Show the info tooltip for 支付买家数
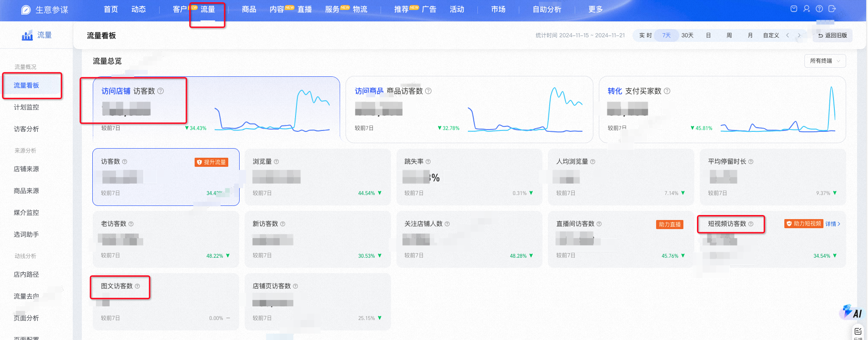Image resolution: width=868 pixels, height=340 pixels. pyautogui.click(x=667, y=91)
